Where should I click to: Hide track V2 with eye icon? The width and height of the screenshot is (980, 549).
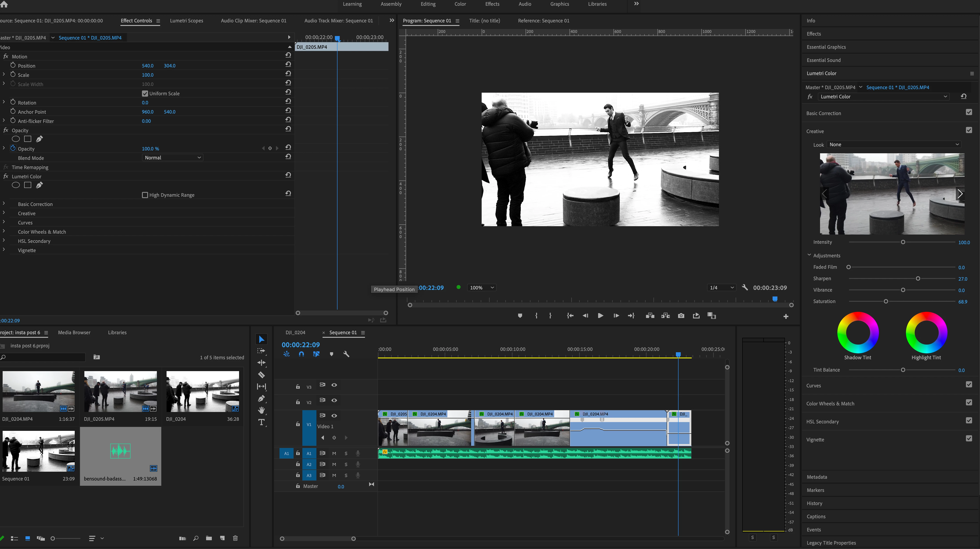click(334, 400)
